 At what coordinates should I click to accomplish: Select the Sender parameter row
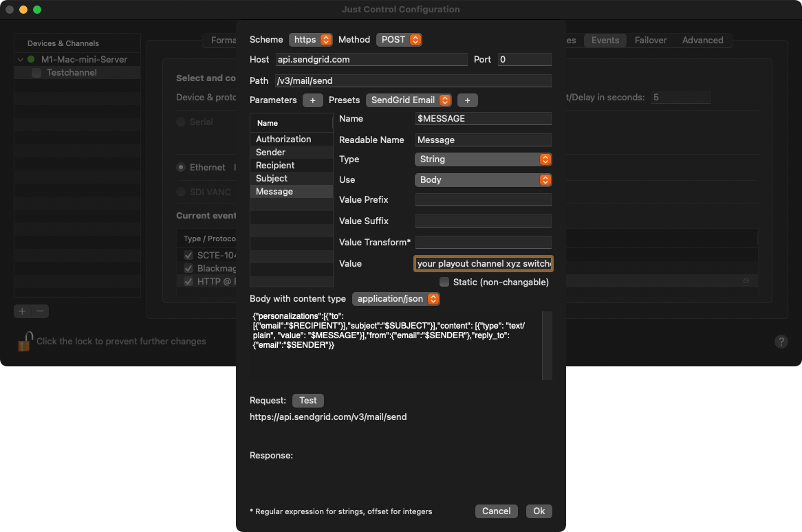click(292, 153)
